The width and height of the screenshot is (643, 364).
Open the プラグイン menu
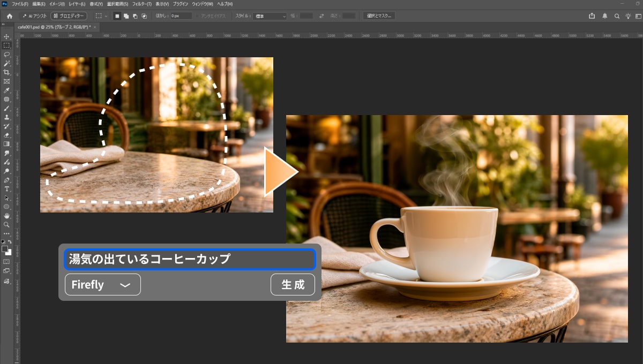[x=181, y=4]
